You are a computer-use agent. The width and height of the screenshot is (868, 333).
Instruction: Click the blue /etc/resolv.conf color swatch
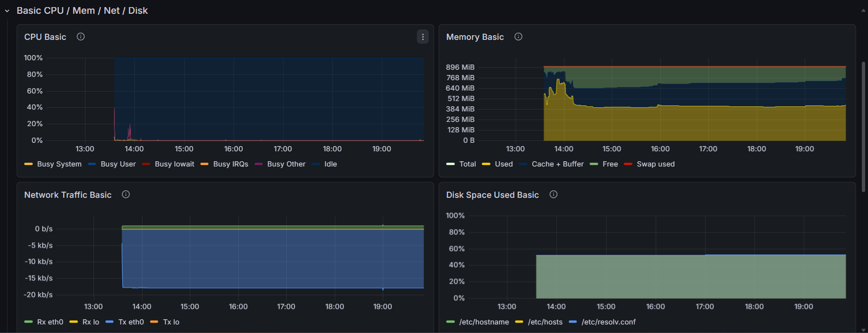[573, 322]
